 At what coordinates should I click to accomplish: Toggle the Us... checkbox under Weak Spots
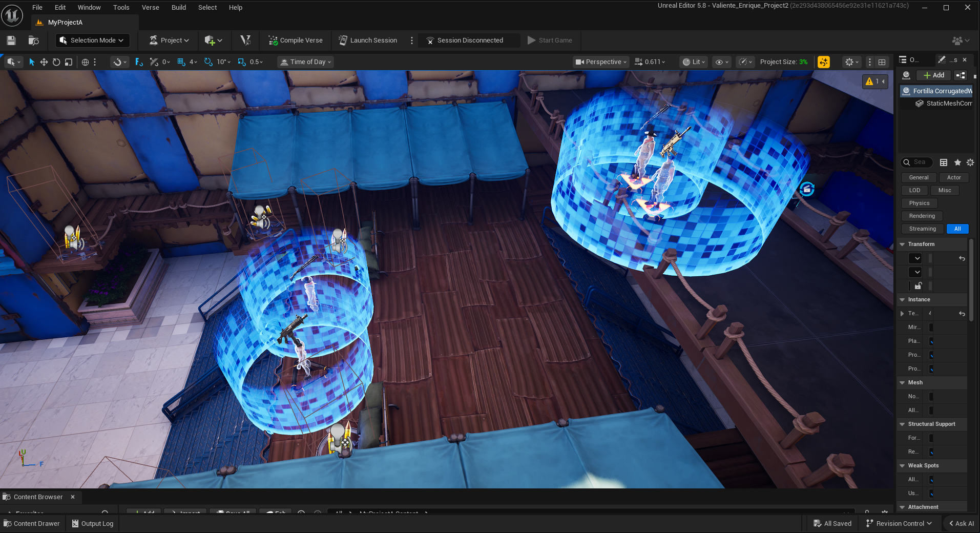(x=931, y=494)
